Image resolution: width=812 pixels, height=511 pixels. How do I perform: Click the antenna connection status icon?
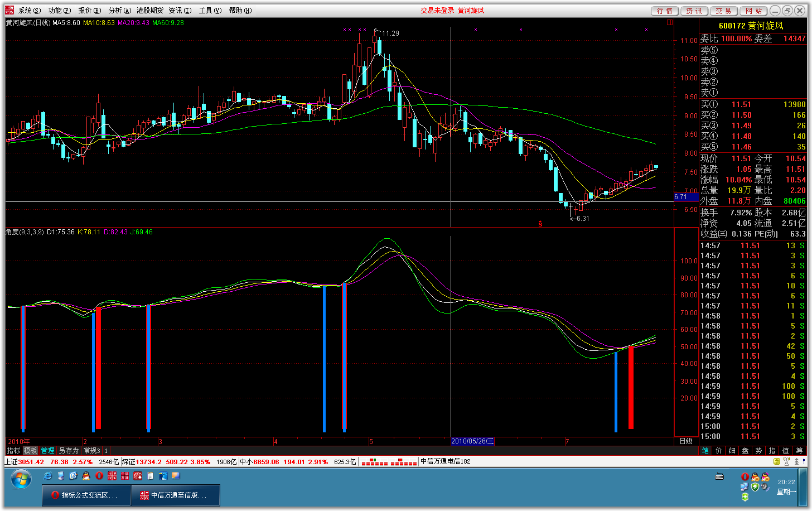786,462
